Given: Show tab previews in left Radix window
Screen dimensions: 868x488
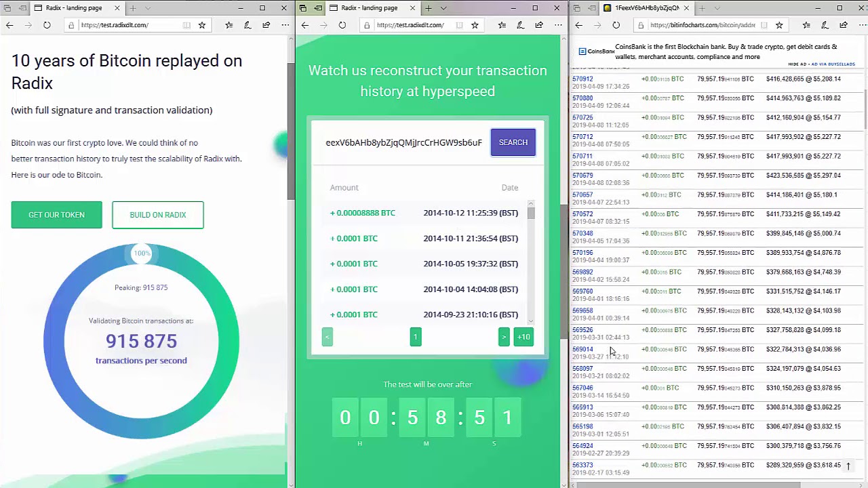Looking at the screenshot, I should pos(148,8).
